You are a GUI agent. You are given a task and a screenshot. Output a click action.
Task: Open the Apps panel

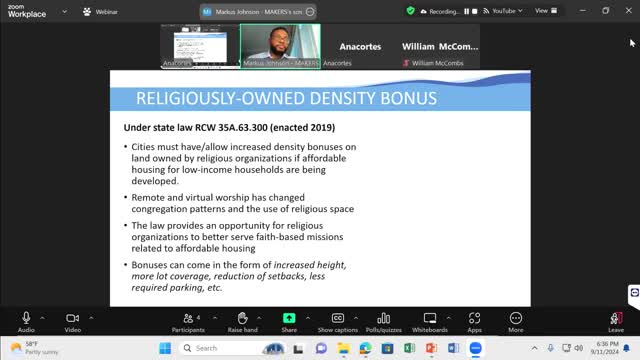(x=474, y=322)
